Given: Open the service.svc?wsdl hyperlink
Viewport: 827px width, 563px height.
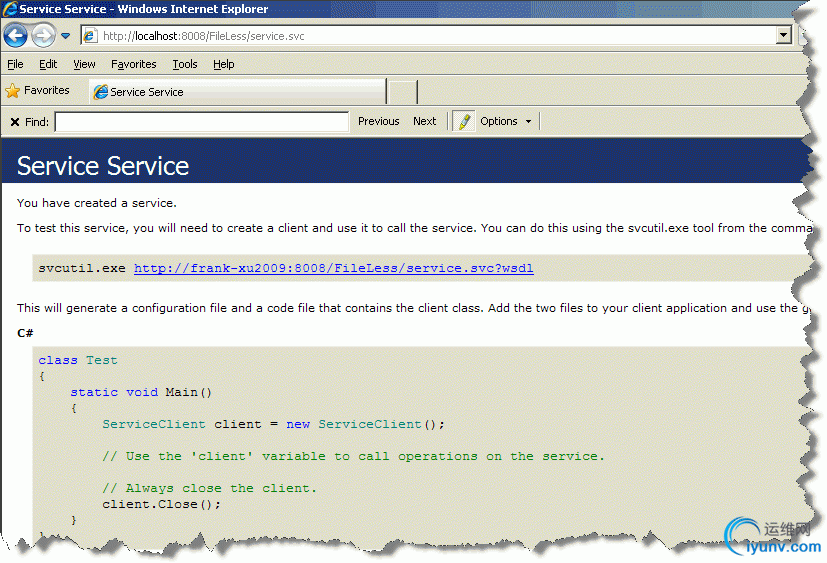Looking at the screenshot, I should pyautogui.click(x=333, y=268).
